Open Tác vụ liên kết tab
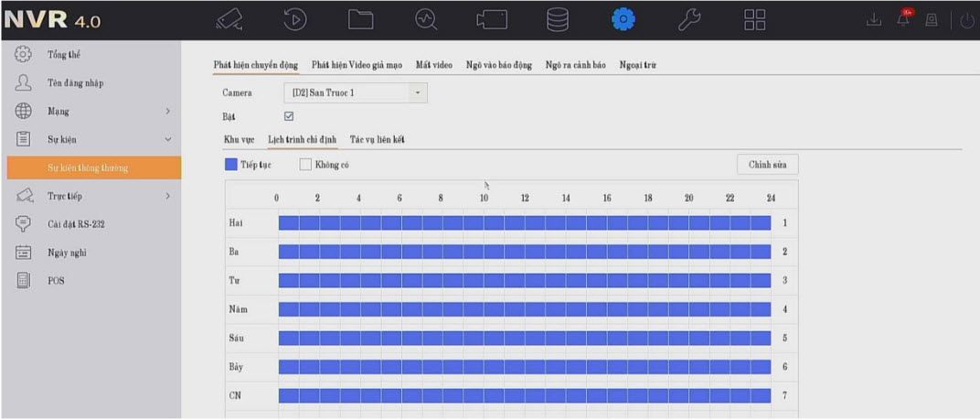Image resolution: width=980 pixels, height=420 pixels. (378, 139)
